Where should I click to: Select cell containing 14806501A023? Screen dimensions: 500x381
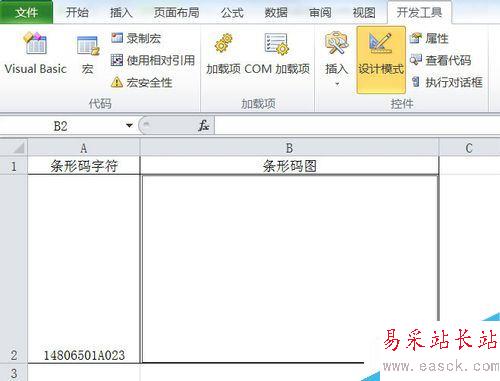[84, 269]
